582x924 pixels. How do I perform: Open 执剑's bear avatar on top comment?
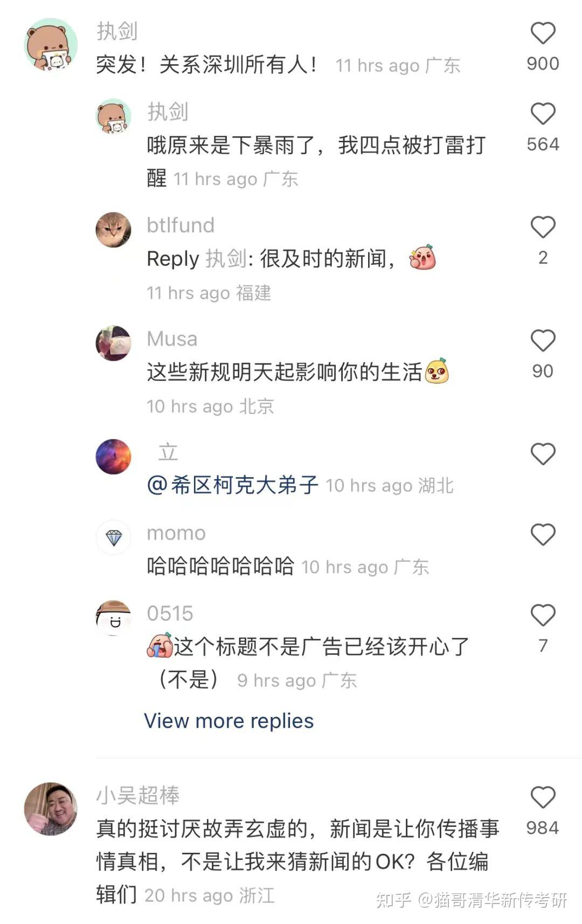pyautogui.click(x=51, y=45)
